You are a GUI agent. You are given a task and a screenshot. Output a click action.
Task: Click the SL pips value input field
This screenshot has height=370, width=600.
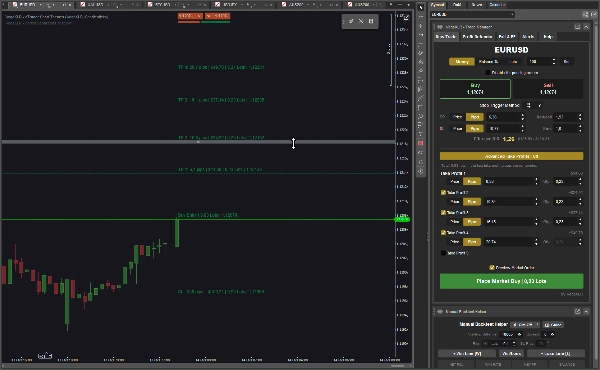502,129
